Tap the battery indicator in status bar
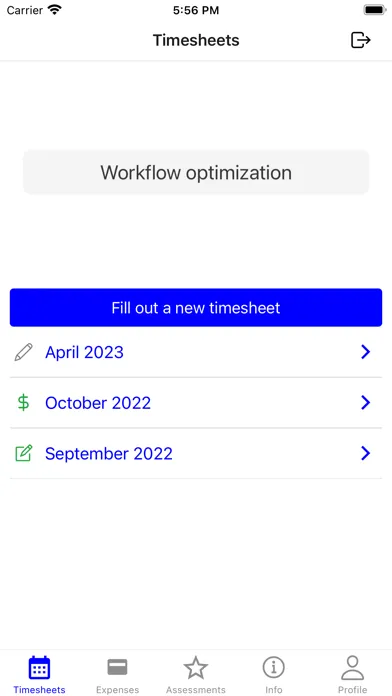The image size is (392, 696). [375, 10]
